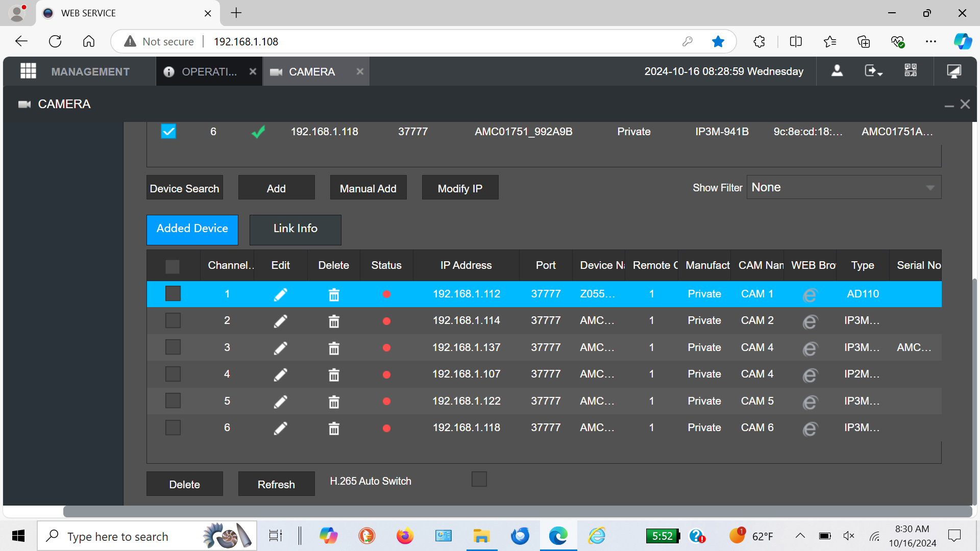Delete channel 1 using trash icon
The image size is (980, 551).
click(x=334, y=294)
